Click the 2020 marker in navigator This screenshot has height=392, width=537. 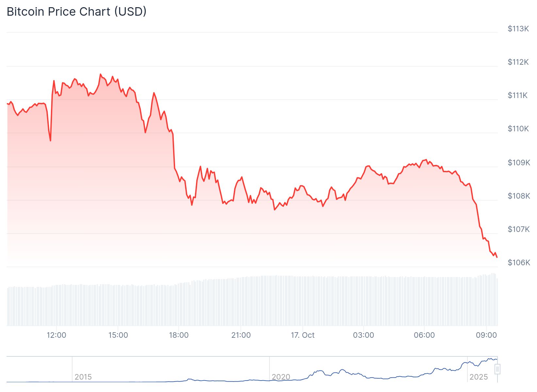[x=281, y=377]
